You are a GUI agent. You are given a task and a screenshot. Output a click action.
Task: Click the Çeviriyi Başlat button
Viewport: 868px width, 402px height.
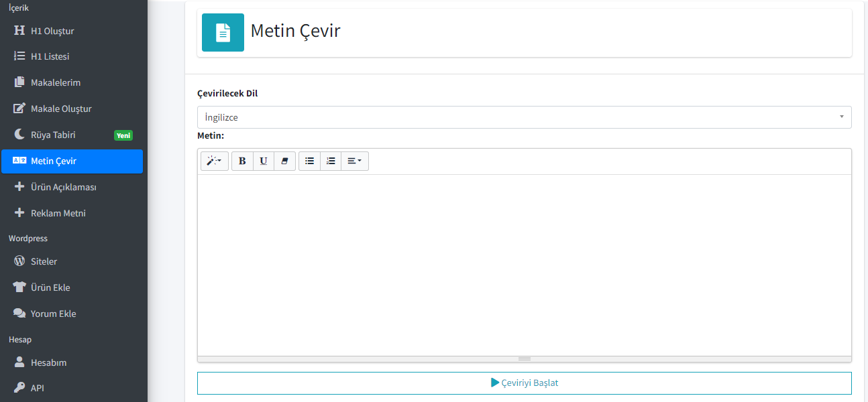524,383
